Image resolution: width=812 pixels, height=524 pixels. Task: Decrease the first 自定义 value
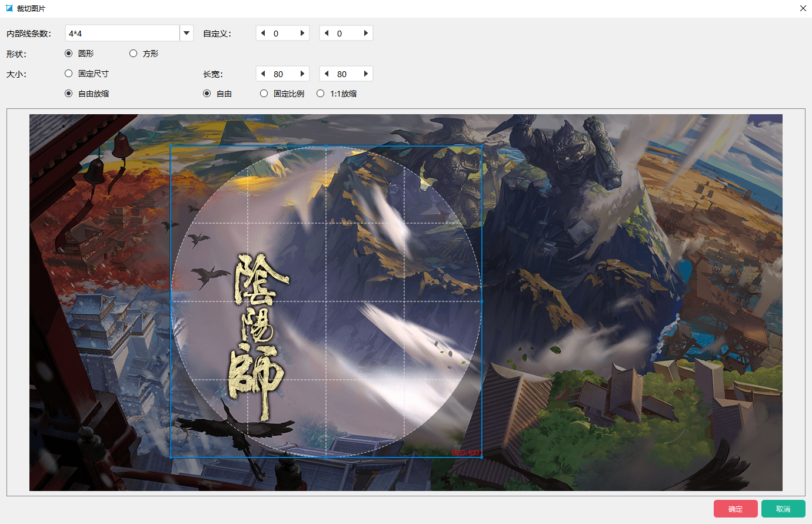coord(263,33)
